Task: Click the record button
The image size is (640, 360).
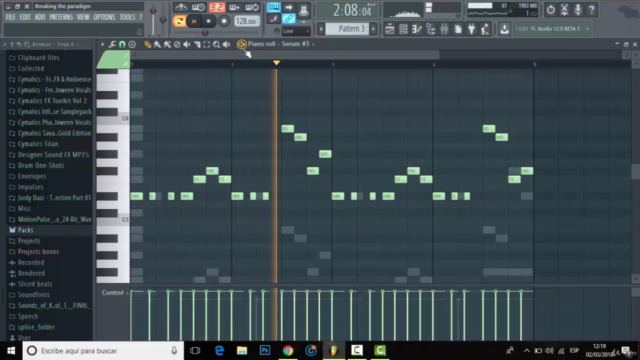Action: click(x=224, y=21)
